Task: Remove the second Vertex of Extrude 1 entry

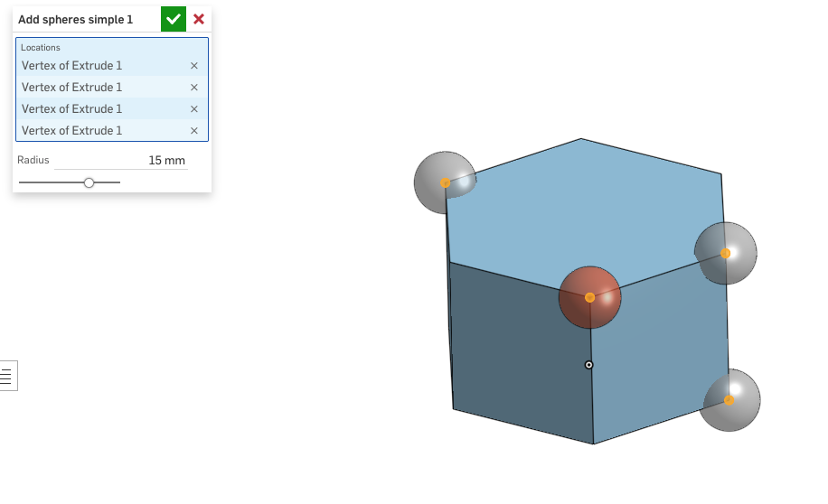Action: [193, 88]
